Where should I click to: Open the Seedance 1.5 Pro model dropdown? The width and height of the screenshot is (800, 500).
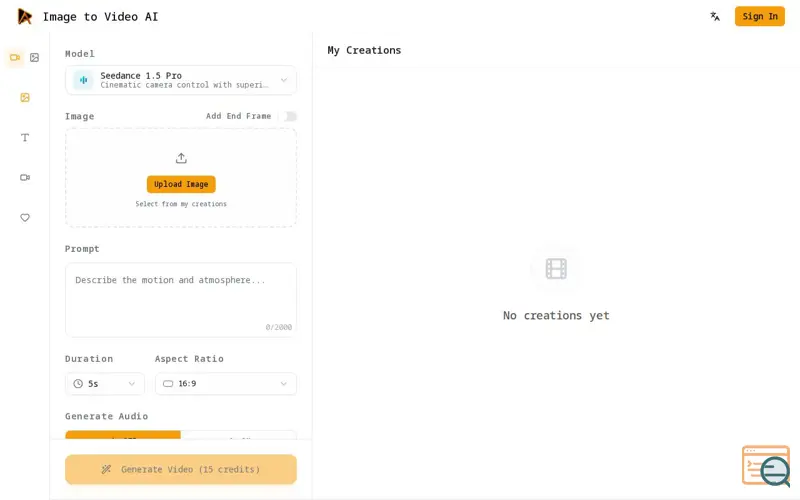coord(181,80)
